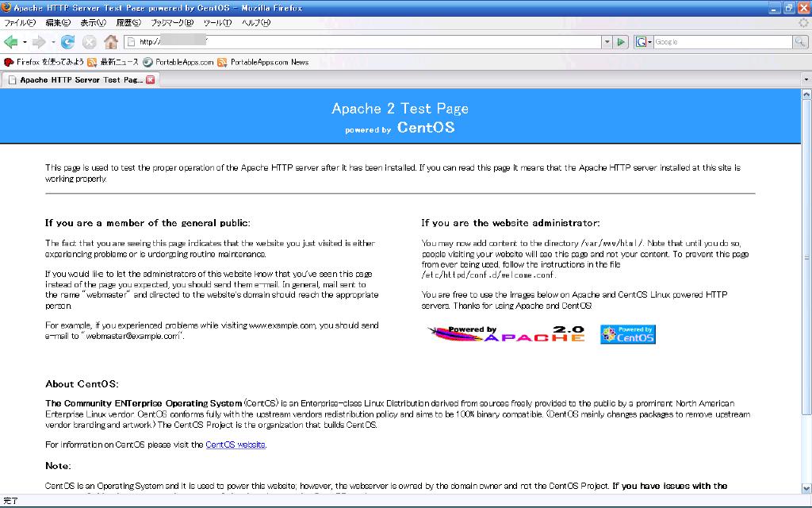Open the Forward history dropdown arrow
The image size is (812, 508).
pos(53,42)
